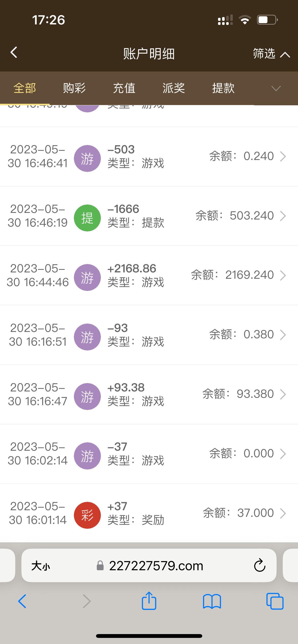Tap the red 彩 reward icon
The width and height of the screenshot is (298, 644).
pos(87,515)
